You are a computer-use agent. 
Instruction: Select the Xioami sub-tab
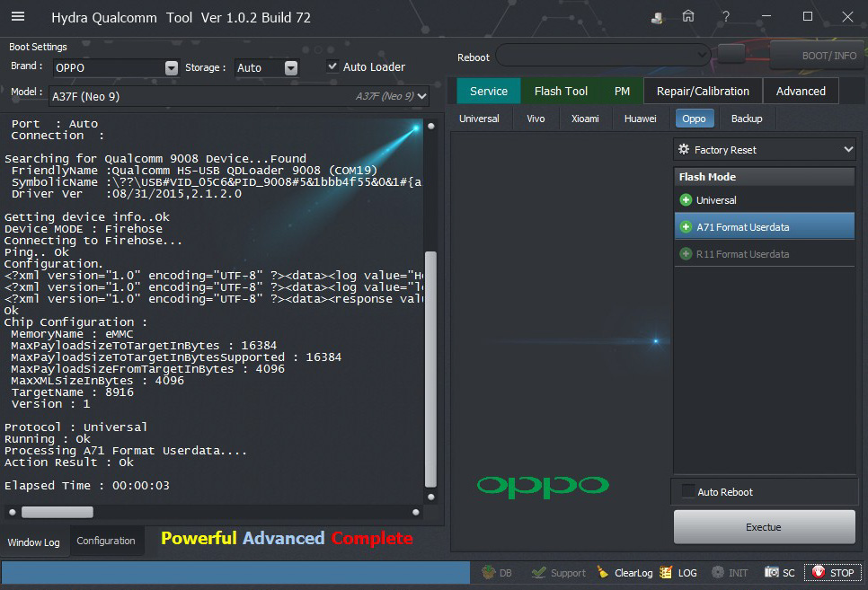coord(585,119)
